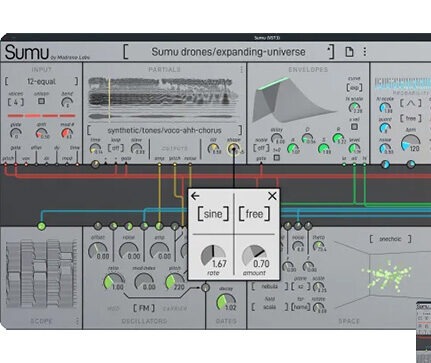The width and height of the screenshot is (431, 363).
Task: Click the Space rotate dial
Action: tap(318, 307)
